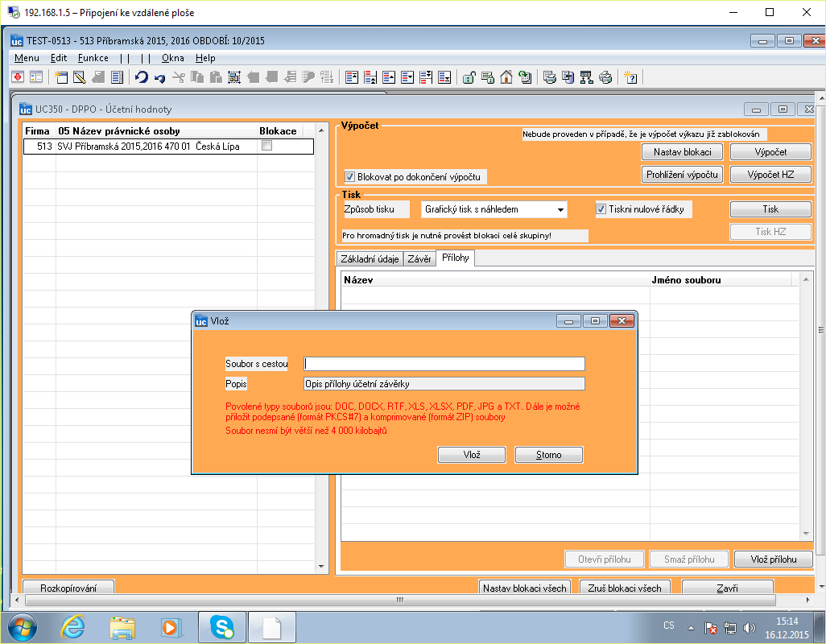Click the scissors icon in the toolbar
The width and height of the screenshot is (826, 644).
click(179, 77)
